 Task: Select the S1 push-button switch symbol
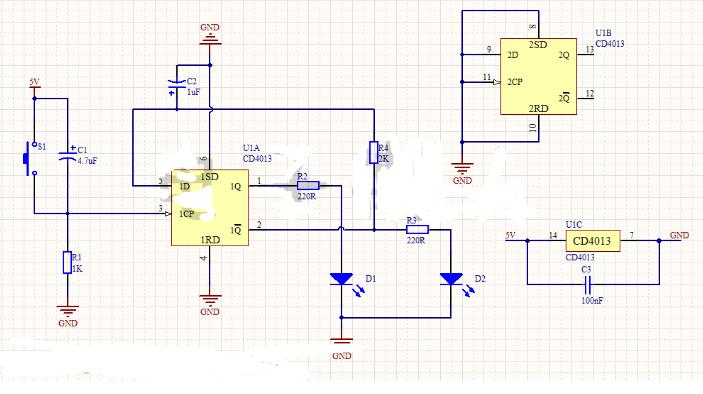click(x=30, y=159)
